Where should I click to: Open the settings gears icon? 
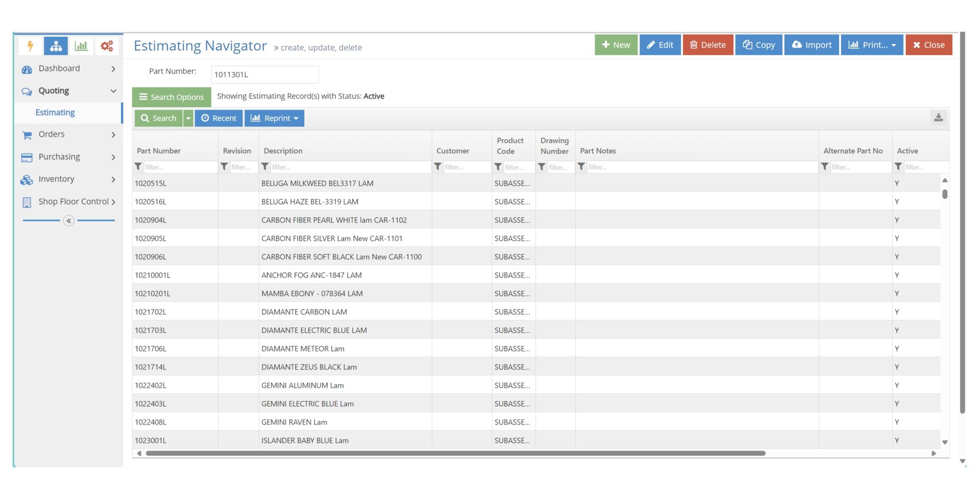(107, 46)
